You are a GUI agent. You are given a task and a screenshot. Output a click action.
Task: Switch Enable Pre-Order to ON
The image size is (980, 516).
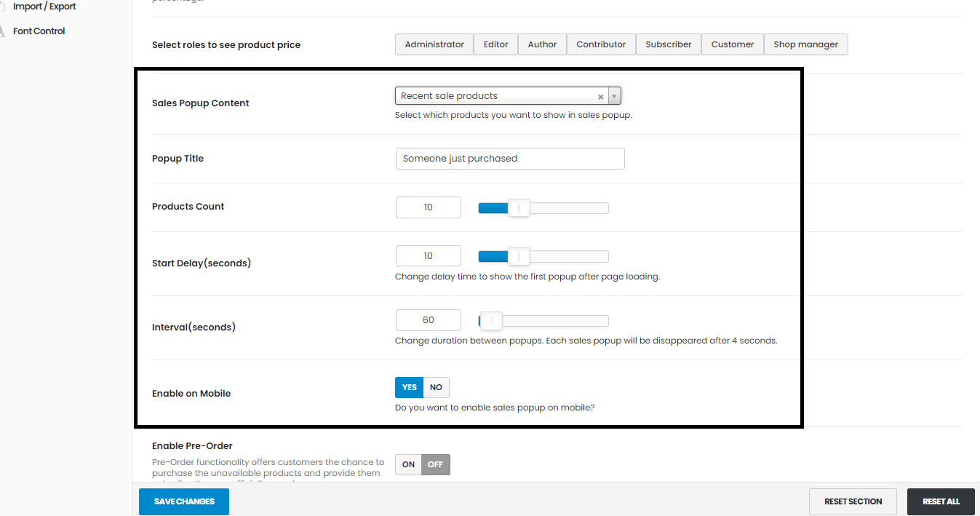pos(408,464)
